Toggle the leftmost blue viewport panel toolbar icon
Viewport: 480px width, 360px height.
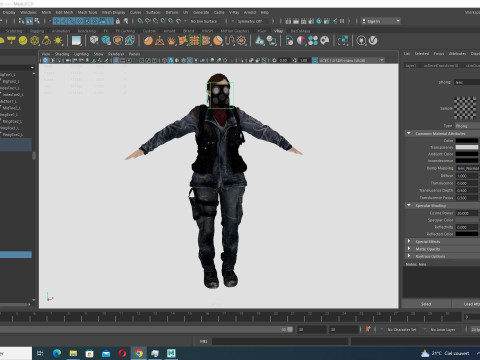click(45, 60)
